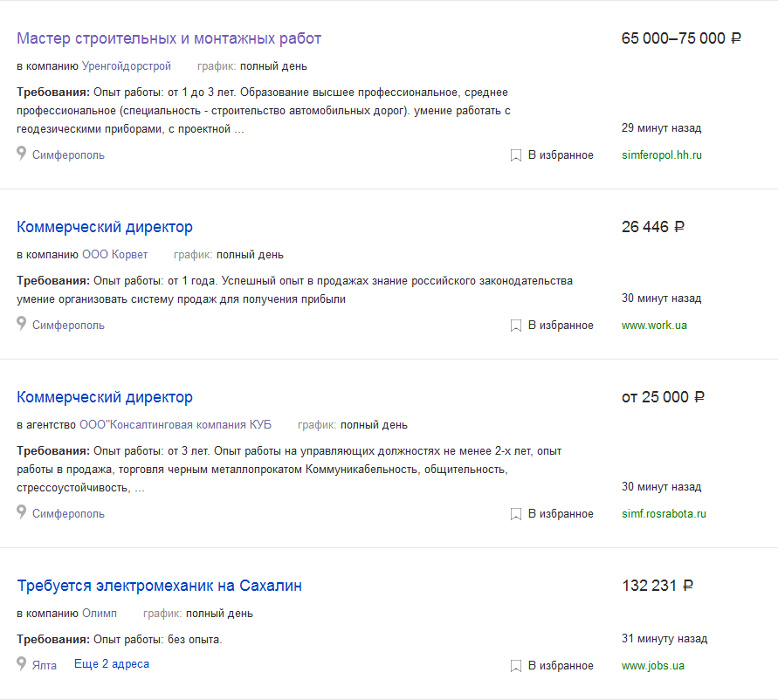Screen dimensions: 778x700
Task: Add Мастер строительных listing to 'В избранное'
Action: 561,154
